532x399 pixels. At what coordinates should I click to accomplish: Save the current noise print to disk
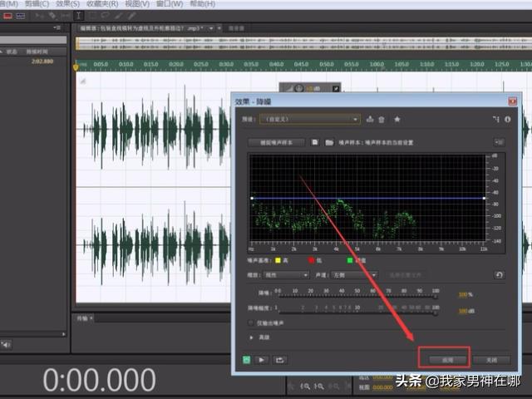coord(315,142)
